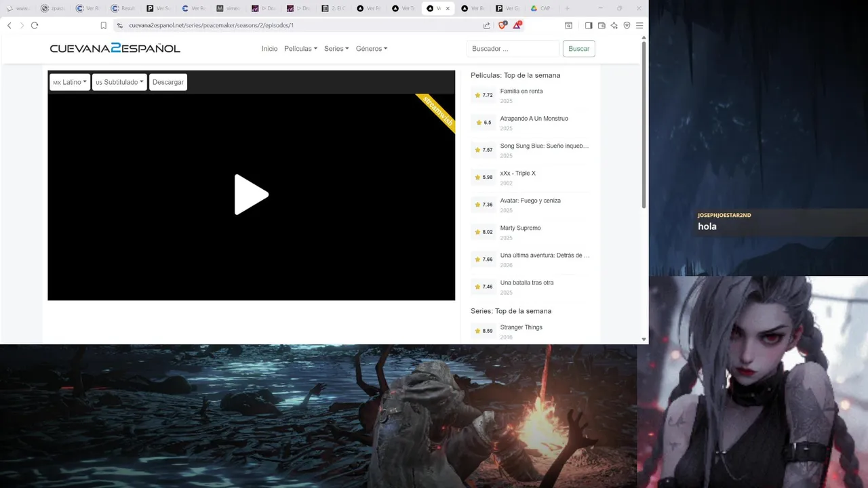Click JOSEPHJOESTAR2ND chat username

[x=724, y=215]
